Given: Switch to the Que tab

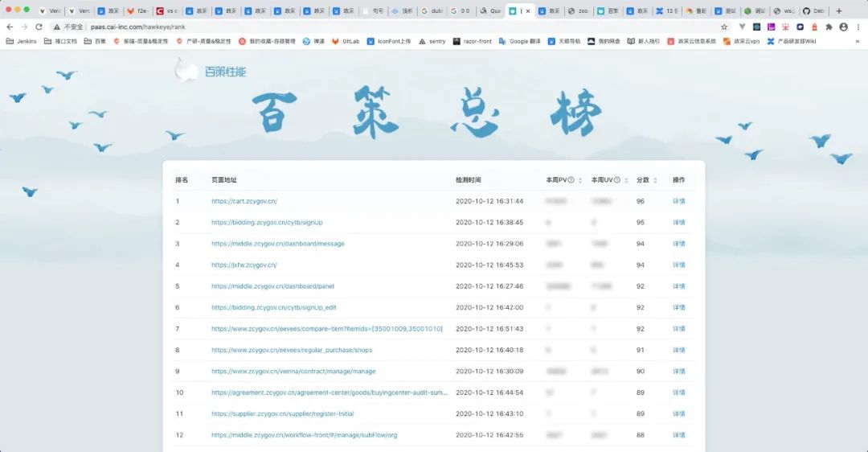Looking at the screenshot, I should 490,10.
